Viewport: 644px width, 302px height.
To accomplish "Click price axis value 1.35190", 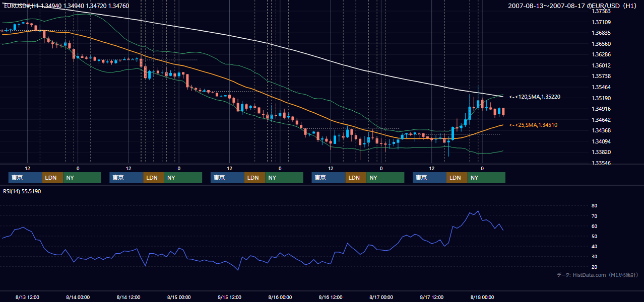I will click(601, 98).
